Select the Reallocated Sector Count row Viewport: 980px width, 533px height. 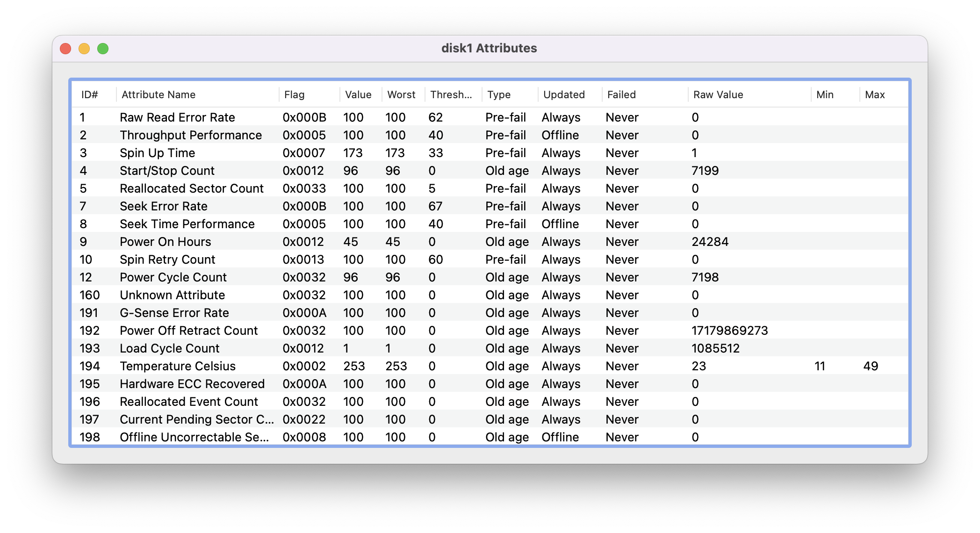(x=191, y=188)
